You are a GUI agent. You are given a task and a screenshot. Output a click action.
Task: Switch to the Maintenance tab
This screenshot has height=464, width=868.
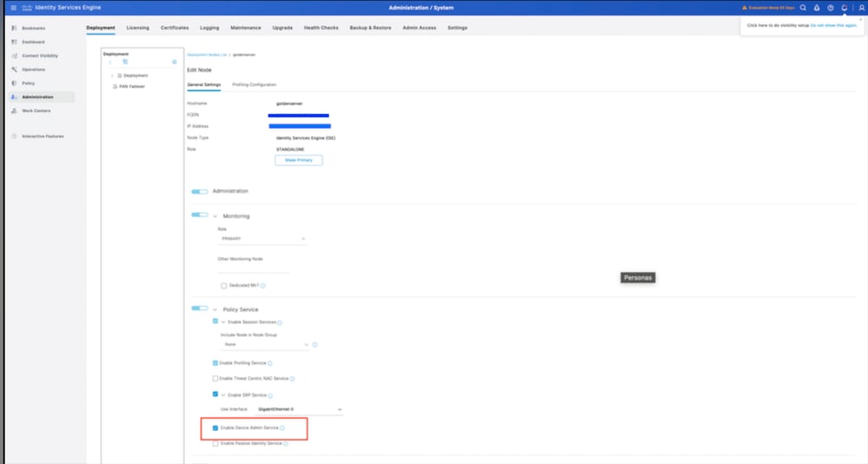(x=246, y=28)
